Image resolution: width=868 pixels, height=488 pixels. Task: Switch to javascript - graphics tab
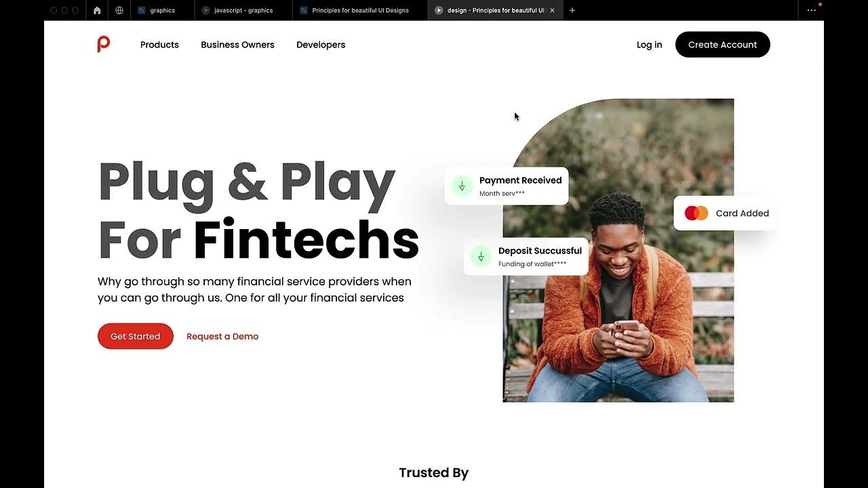coord(243,10)
